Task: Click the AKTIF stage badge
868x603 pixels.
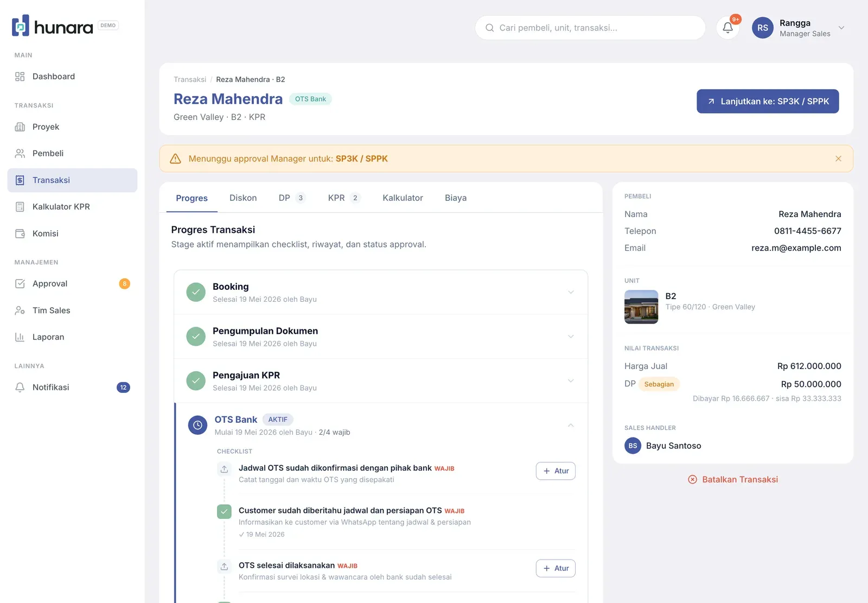Action: pyautogui.click(x=278, y=420)
